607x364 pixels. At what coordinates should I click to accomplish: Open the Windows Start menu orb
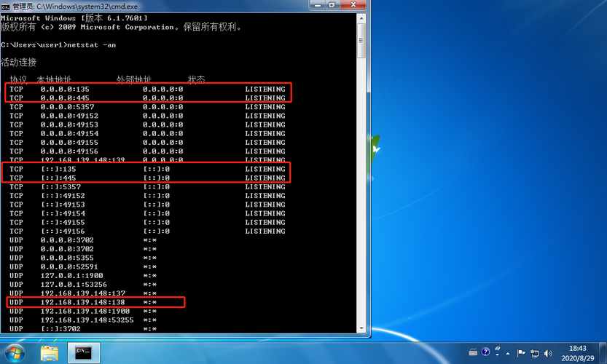click(15, 353)
